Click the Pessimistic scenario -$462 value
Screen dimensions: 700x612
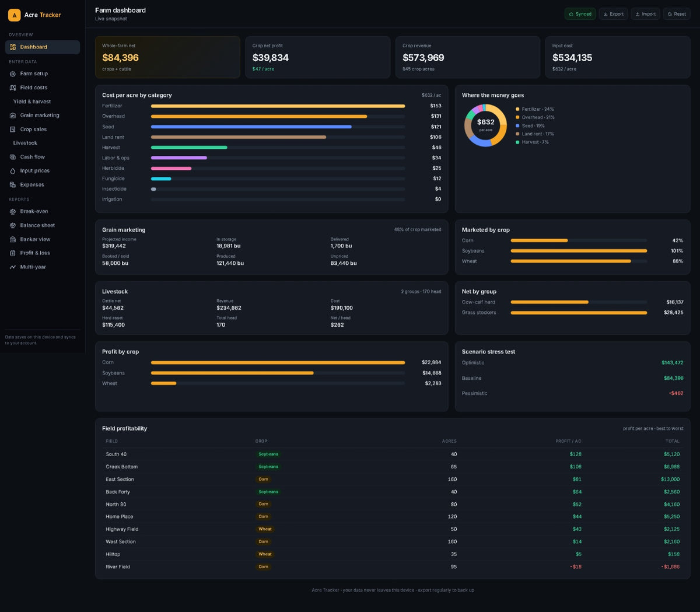click(676, 393)
